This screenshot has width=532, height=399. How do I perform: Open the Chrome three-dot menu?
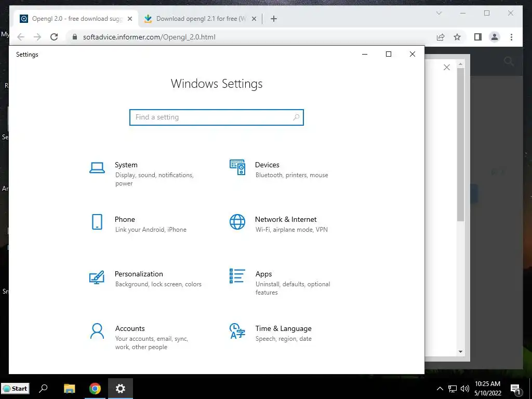click(511, 37)
